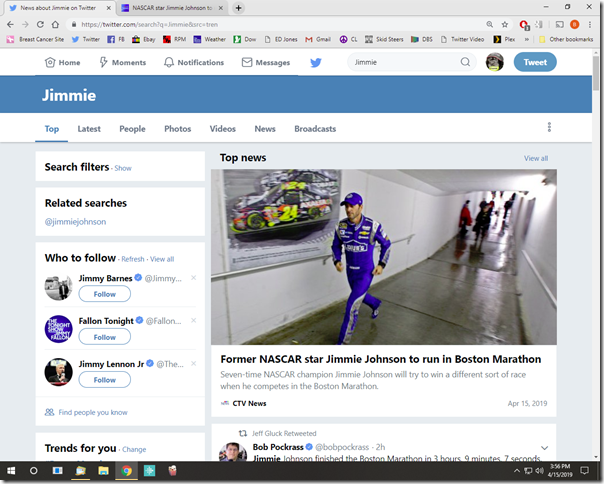Screen dimensions: 604x484
Task: Open the Chrome three-dot menu
Action: point(590,24)
